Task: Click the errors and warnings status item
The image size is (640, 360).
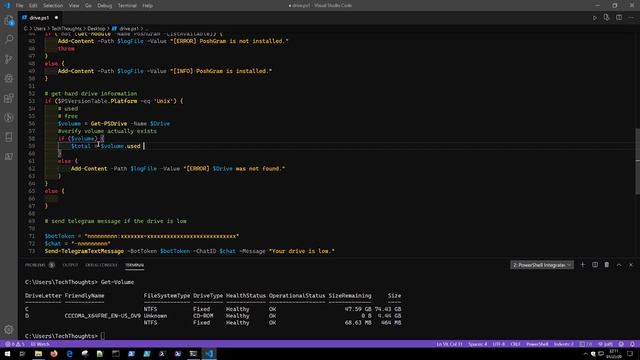Action: click(x=15, y=344)
